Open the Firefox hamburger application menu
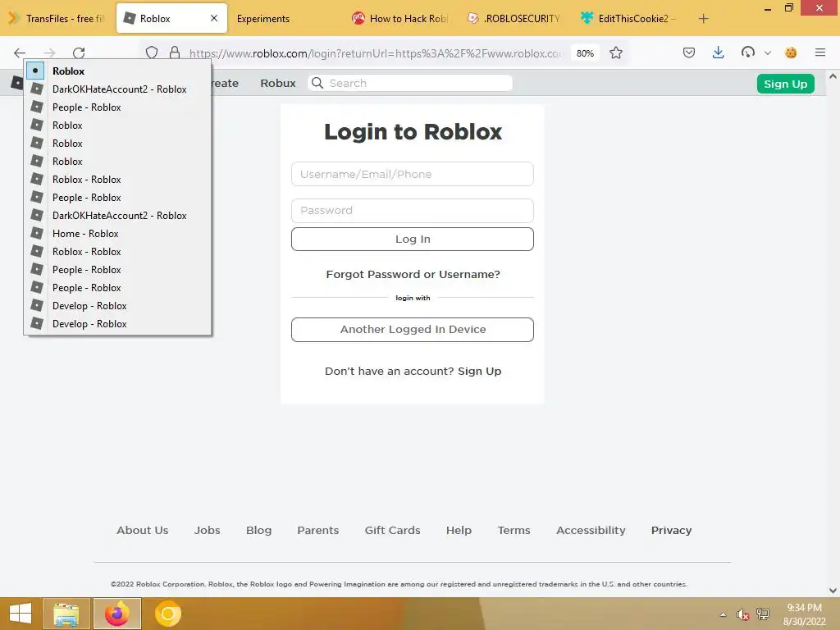 [820, 52]
